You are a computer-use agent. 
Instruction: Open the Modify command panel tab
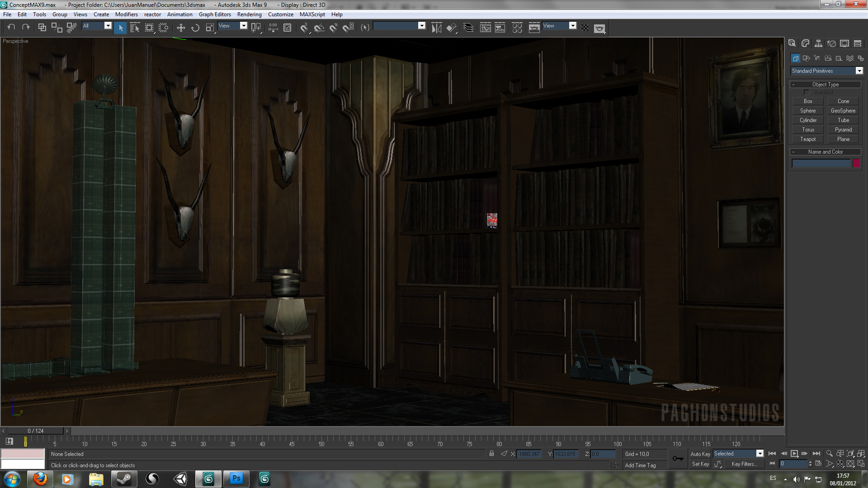[x=805, y=43]
